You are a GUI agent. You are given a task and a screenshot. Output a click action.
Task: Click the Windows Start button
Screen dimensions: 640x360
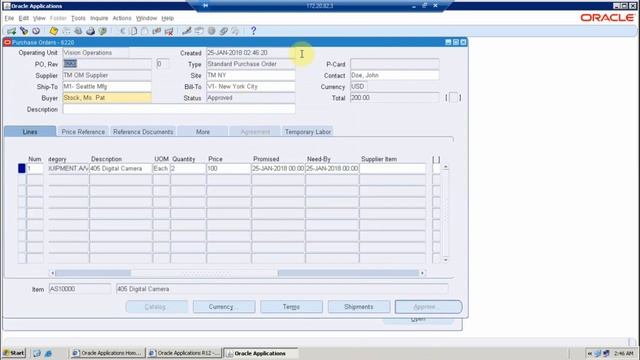click(14, 353)
